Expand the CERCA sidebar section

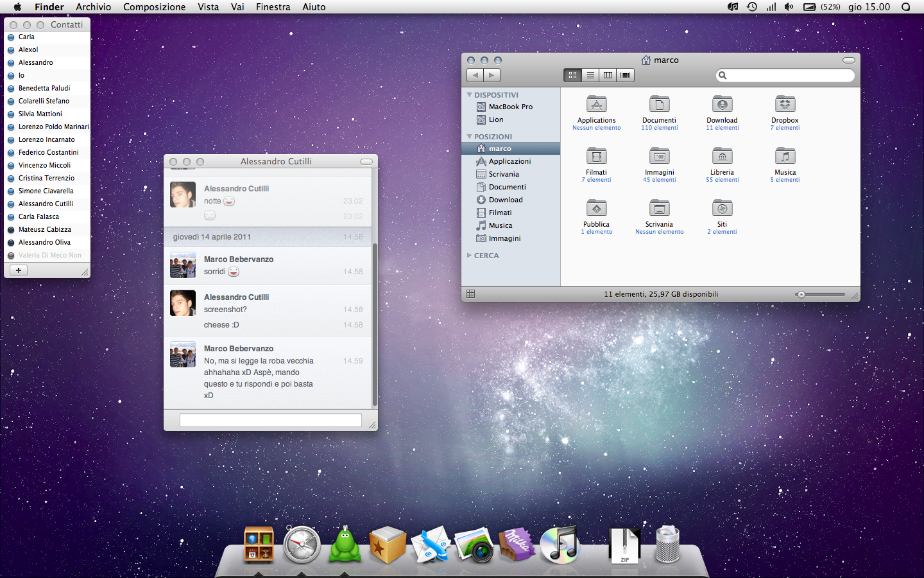pos(469,255)
